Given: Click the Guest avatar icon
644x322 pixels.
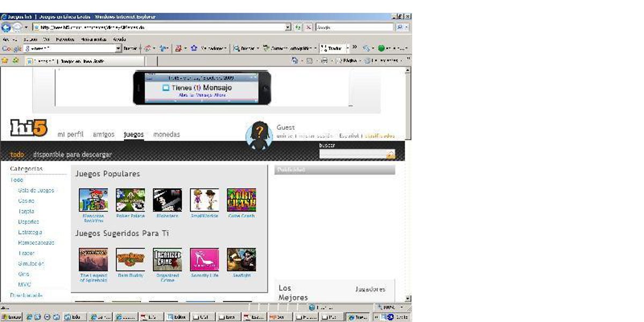Looking at the screenshot, I should coord(259,134).
